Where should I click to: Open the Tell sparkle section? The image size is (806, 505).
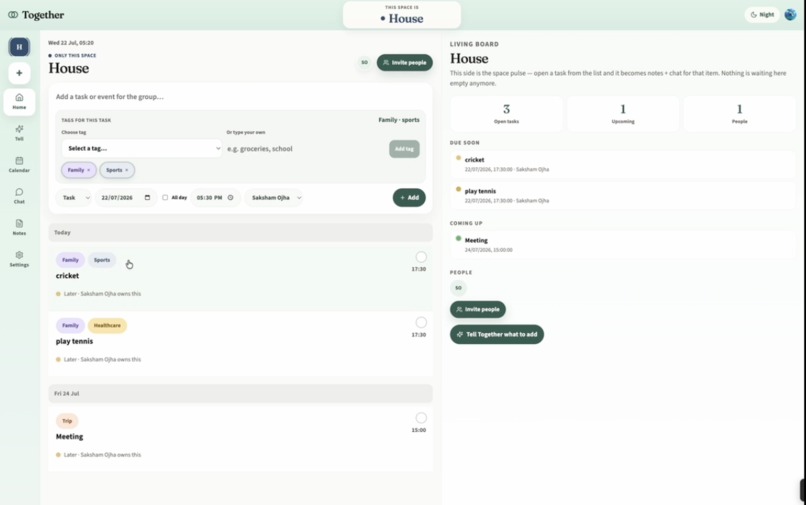click(x=19, y=133)
